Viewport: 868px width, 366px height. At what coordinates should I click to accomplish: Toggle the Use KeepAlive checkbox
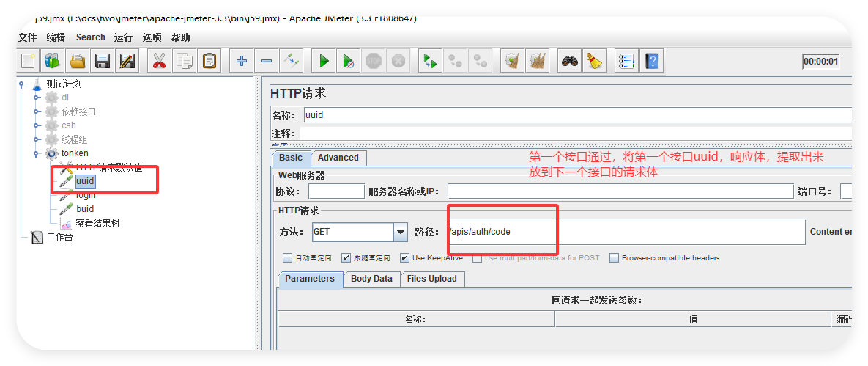pyautogui.click(x=404, y=258)
